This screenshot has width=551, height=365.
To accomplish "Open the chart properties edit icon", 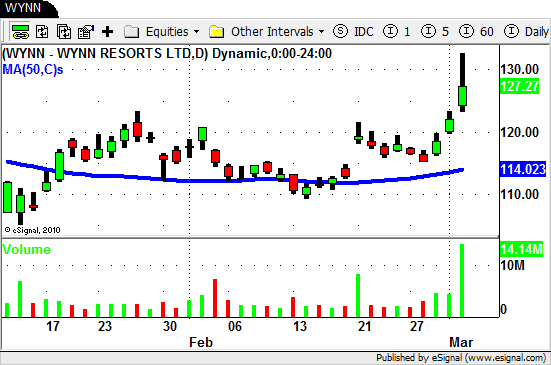I will (x=86, y=32).
